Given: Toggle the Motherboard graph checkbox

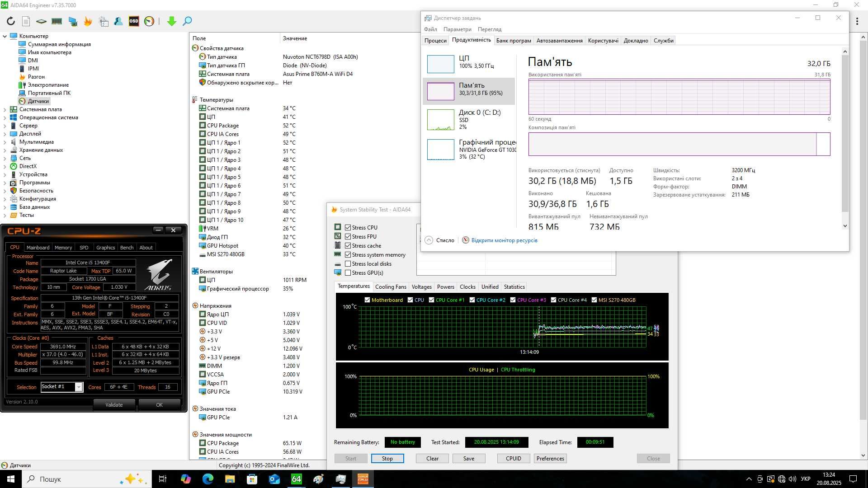Looking at the screenshot, I should point(367,300).
